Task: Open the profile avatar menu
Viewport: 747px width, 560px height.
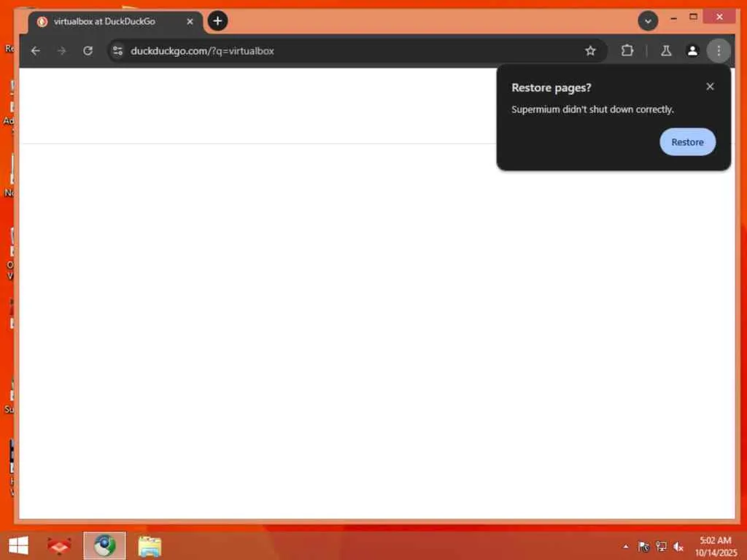Action: point(692,50)
